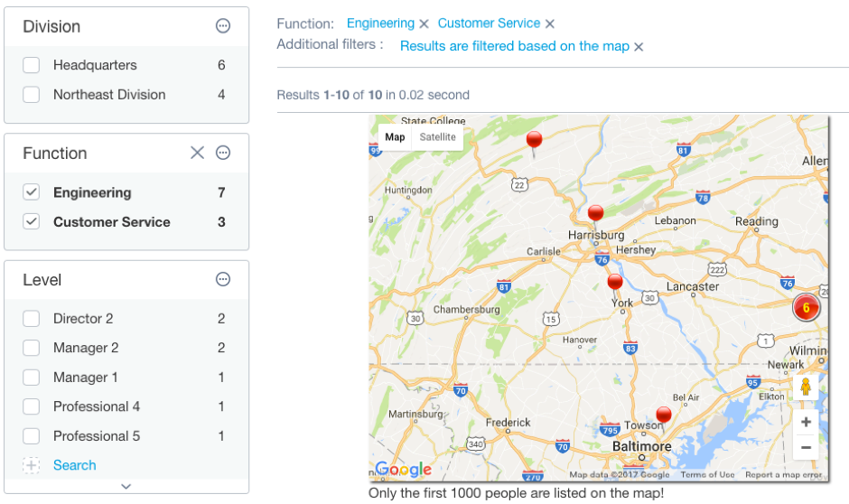Image resolution: width=849 pixels, height=504 pixels.
Task: Remove the Customer Service filter tag
Action: pyautogui.click(x=549, y=23)
